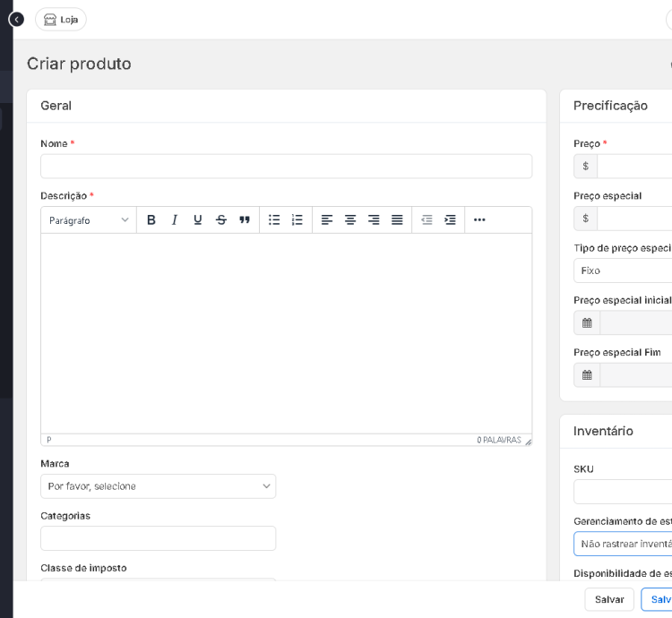Create a bulleted list
The image size is (672, 618).
point(274,220)
